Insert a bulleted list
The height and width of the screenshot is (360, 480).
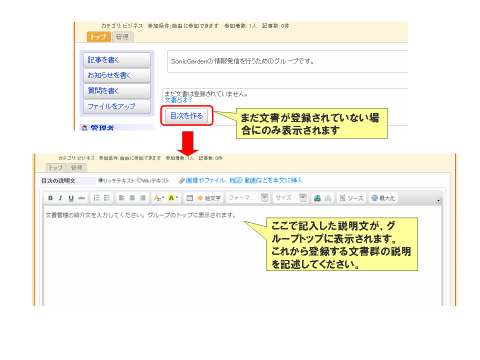pyautogui.click(x=107, y=198)
